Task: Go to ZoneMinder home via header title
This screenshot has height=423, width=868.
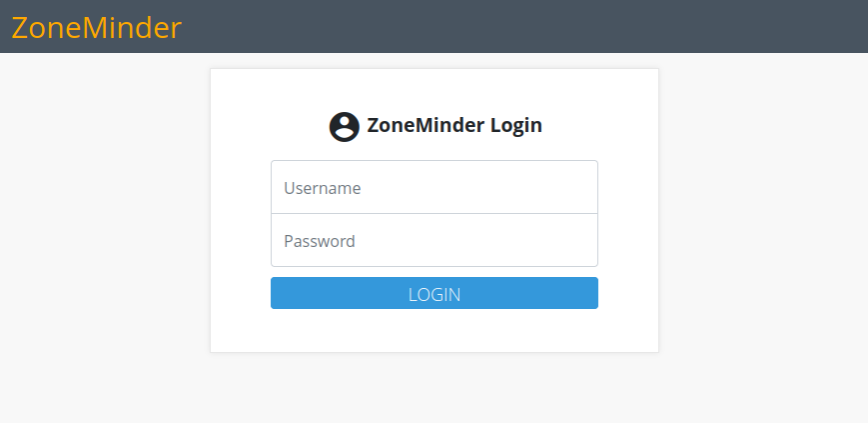Action: click(96, 27)
